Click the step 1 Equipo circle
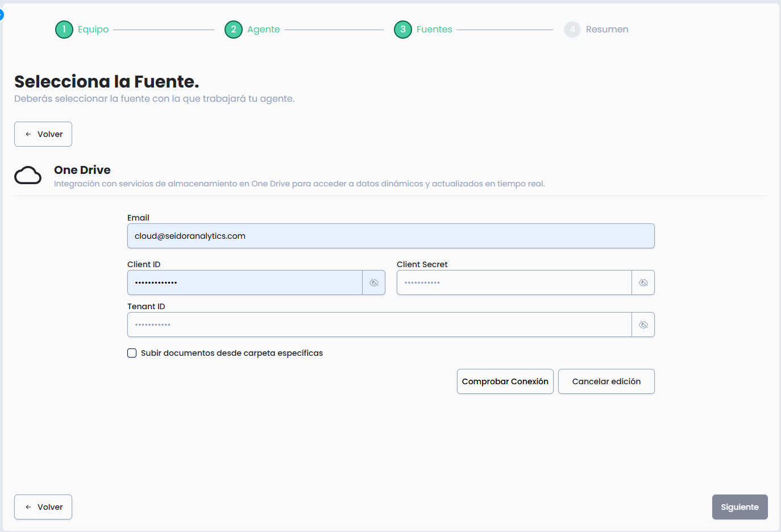 (x=64, y=30)
